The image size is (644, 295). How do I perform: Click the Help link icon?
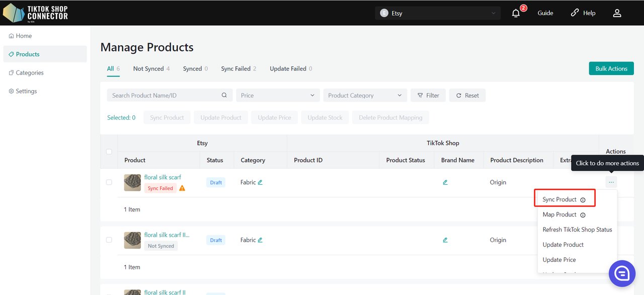click(x=575, y=13)
